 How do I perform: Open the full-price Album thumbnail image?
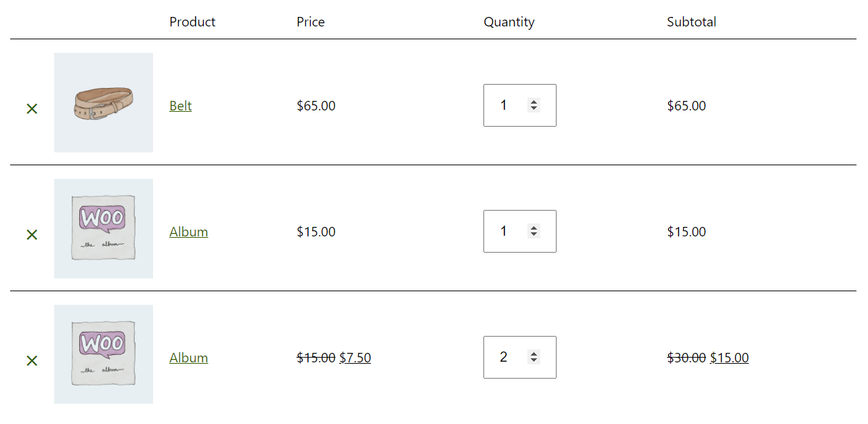pyautogui.click(x=104, y=228)
